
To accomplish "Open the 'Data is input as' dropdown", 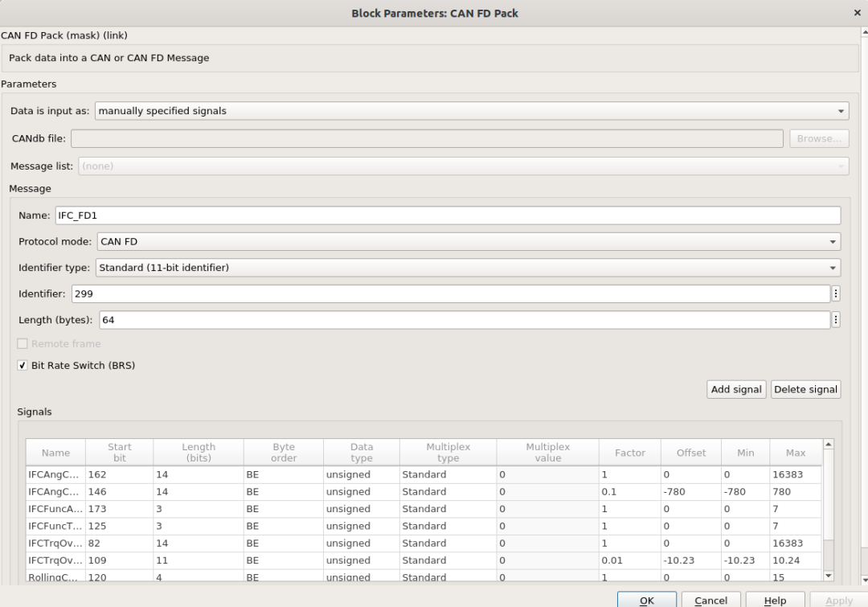I will click(471, 111).
